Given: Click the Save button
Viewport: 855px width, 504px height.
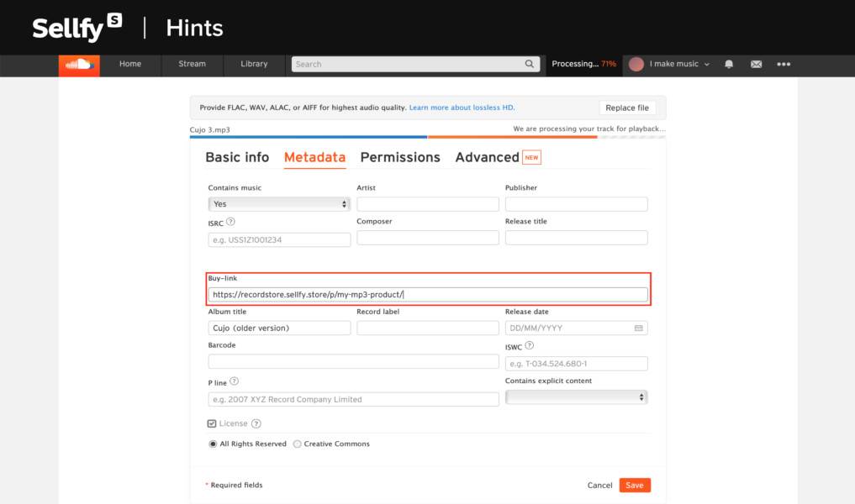Looking at the screenshot, I should (635, 485).
